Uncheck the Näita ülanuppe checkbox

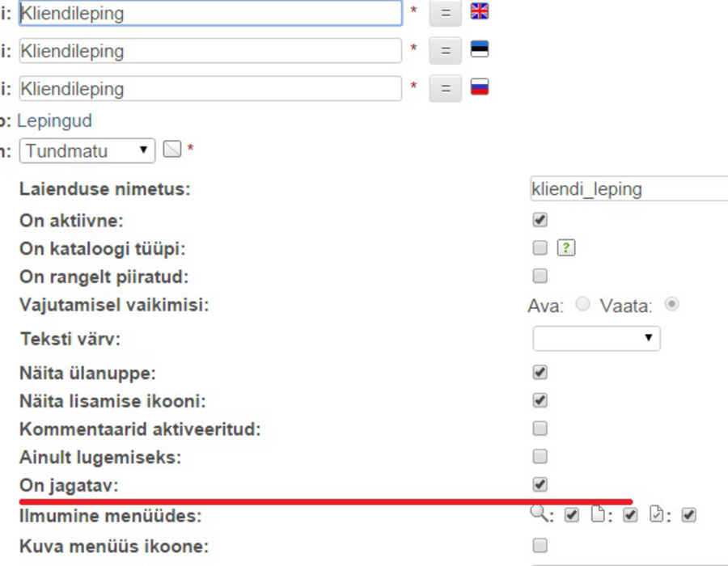point(540,372)
